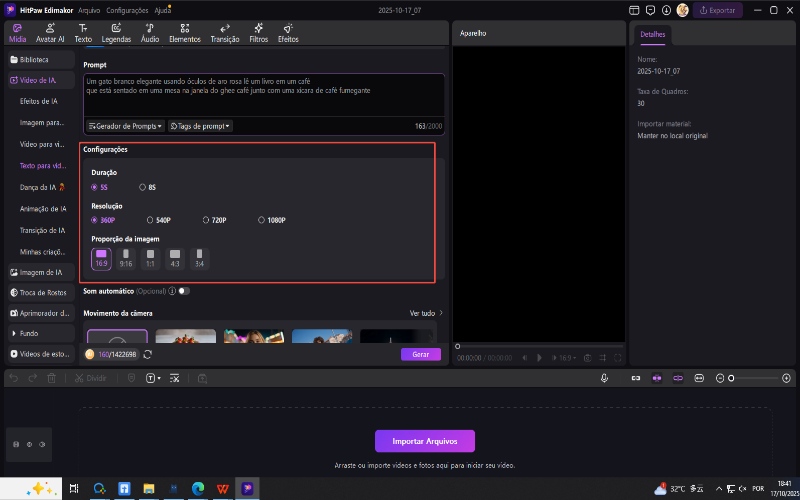Image resolution: width=800 pixels, height=500 pixels.
Task: Click the user profile avatar
Action: [x=683, y=10]
